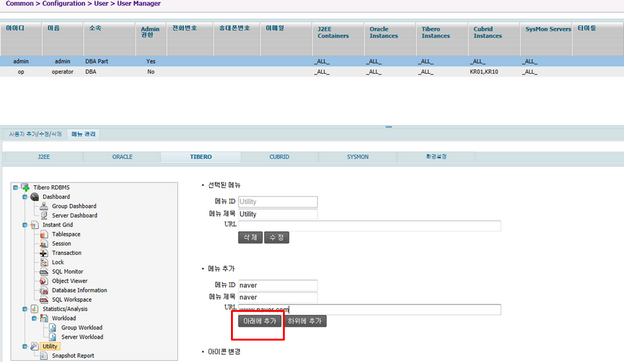The image size is (624, 362).
Task: Sort by the Oracle Instances column header
Action: click(389, 39)
